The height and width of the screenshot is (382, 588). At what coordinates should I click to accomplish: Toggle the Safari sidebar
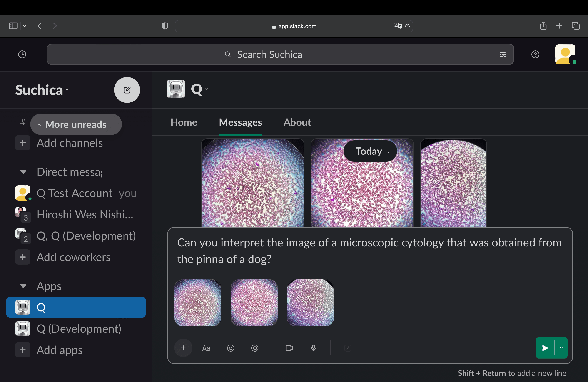13,26
